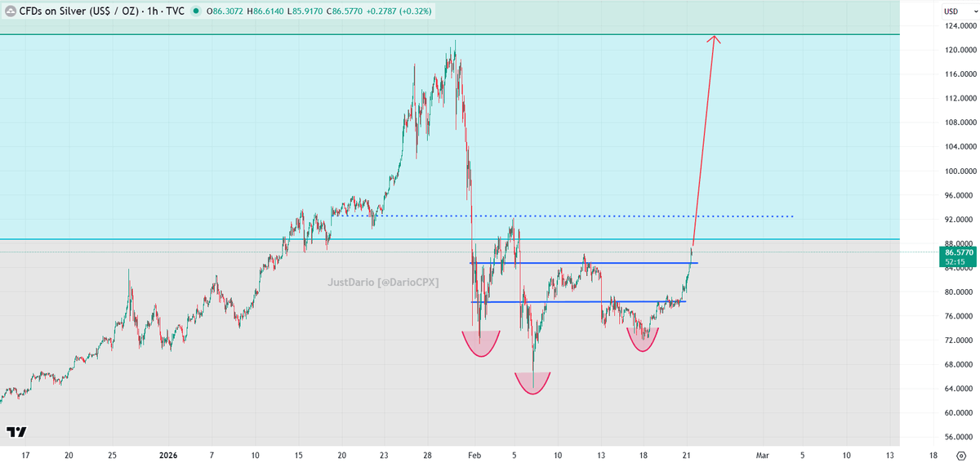Select the upper solid blue trend line
This screenshot has height=463, width=980.
point(585,263)
